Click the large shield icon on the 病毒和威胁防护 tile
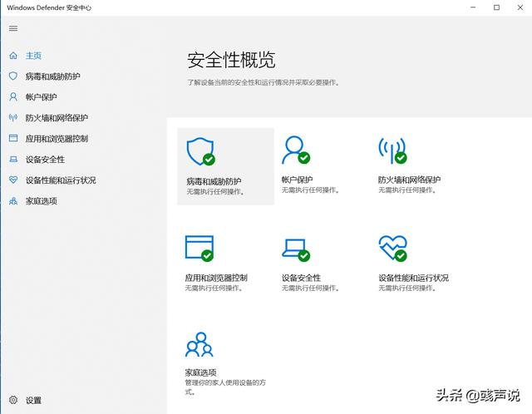The height and width of the screenshot is (414, 532). [x=200, y=151]
